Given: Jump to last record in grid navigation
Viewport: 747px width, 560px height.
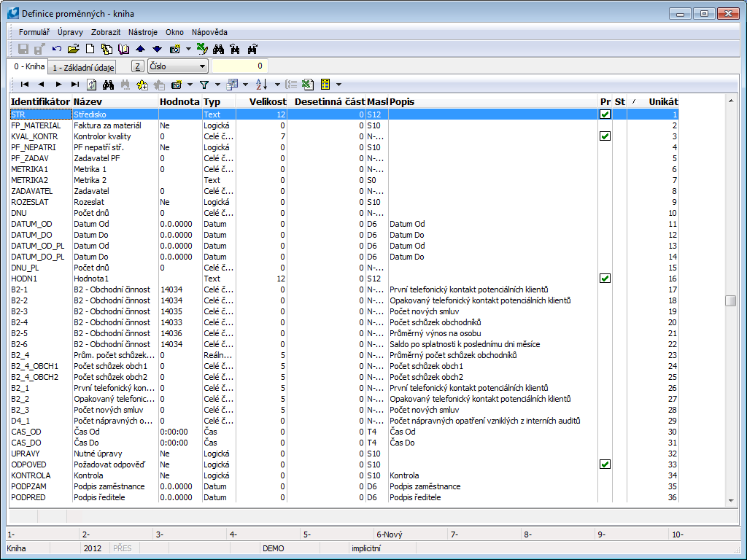Looking at the screenshot, I should pos(75,85).
